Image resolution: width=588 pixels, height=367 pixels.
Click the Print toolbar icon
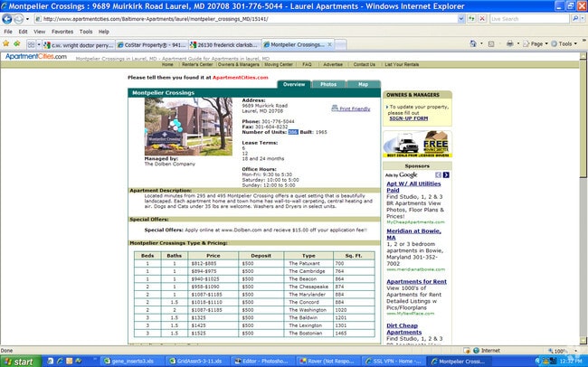pyautogui.click(x=509, y=44)
